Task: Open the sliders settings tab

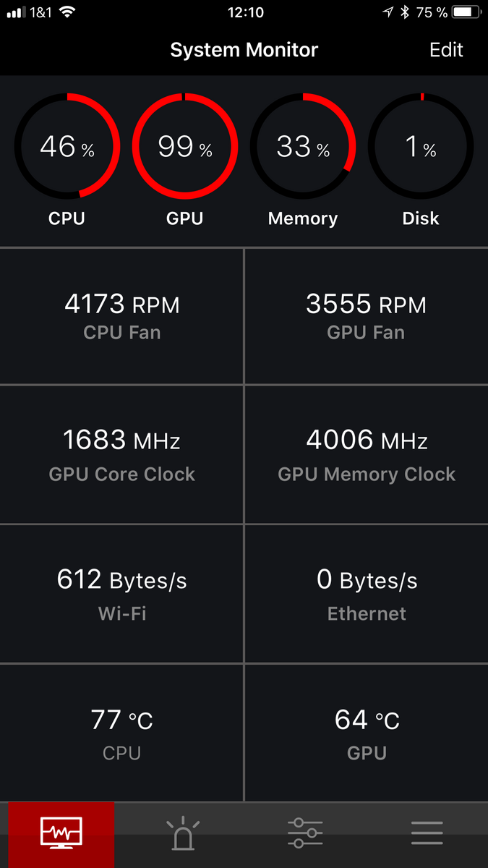Action: [305, 834]
